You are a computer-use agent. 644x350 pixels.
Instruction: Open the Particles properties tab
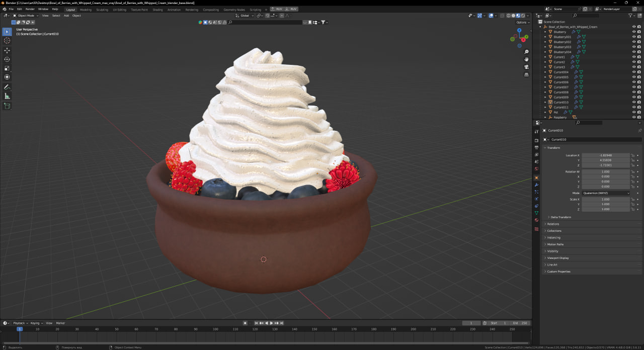coord(536,192)
